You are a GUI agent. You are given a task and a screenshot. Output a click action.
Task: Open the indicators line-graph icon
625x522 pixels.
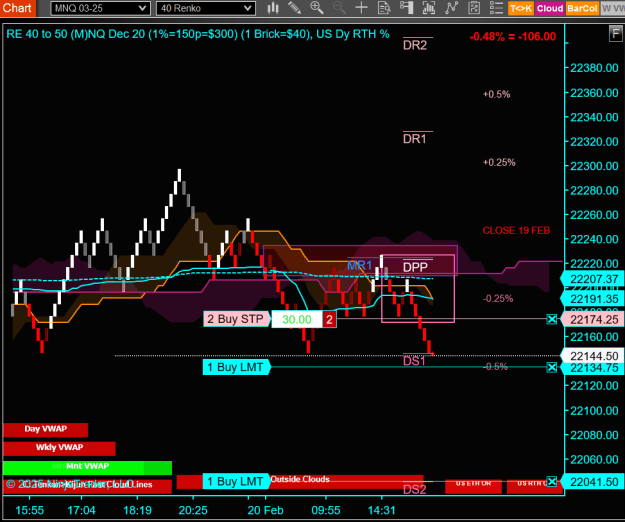(452, 8)
